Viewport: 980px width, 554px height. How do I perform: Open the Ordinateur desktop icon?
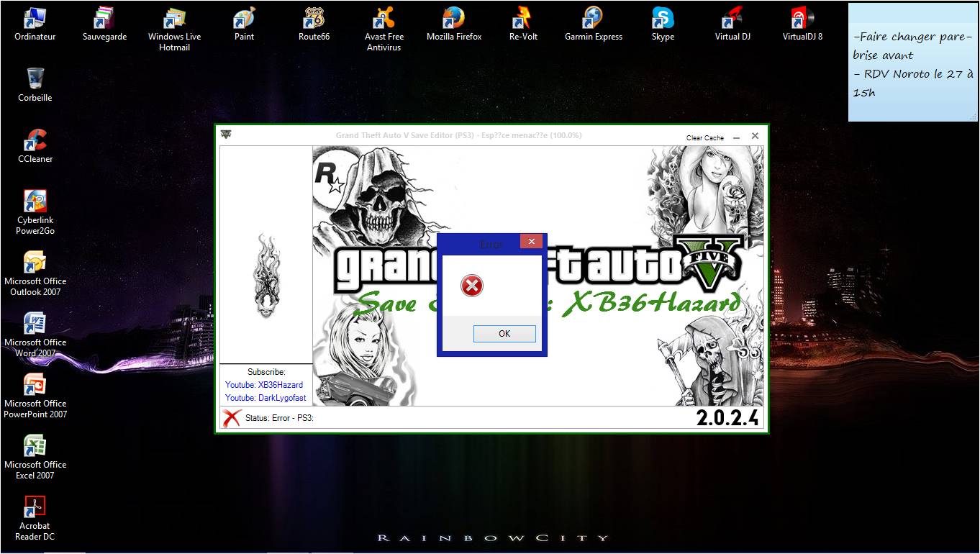coord(35,24)
